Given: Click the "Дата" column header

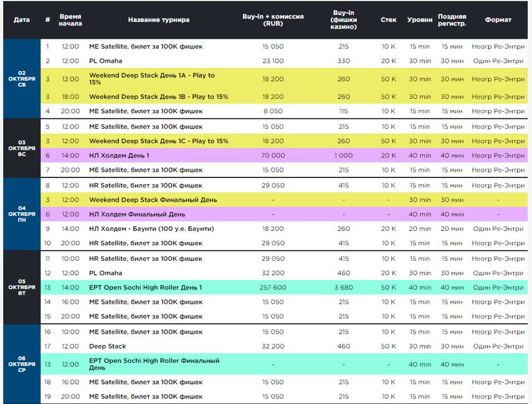Looking at the screenshot, I should point(21,20).
